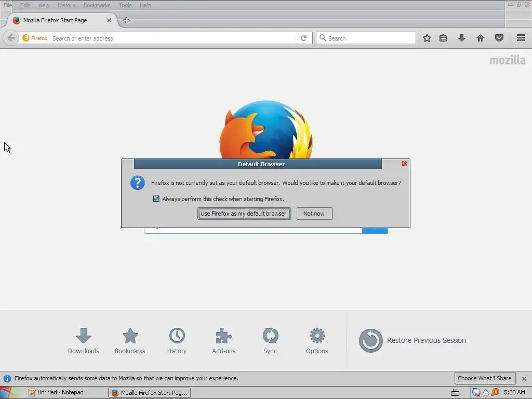
Task: Click Use Firefox as my default browser
Action: (x=244, y=214)
